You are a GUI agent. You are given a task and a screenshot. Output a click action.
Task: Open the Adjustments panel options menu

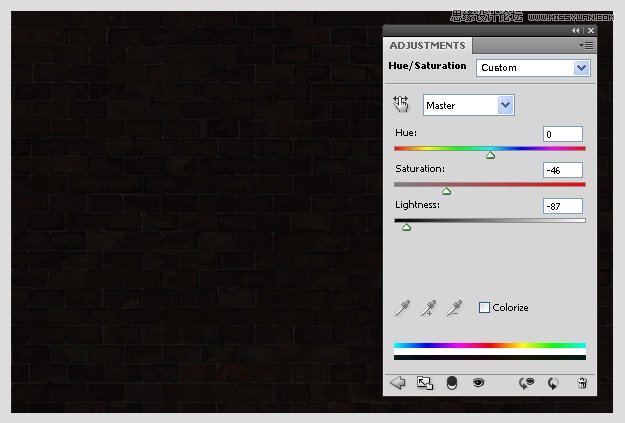coord(586,45)
